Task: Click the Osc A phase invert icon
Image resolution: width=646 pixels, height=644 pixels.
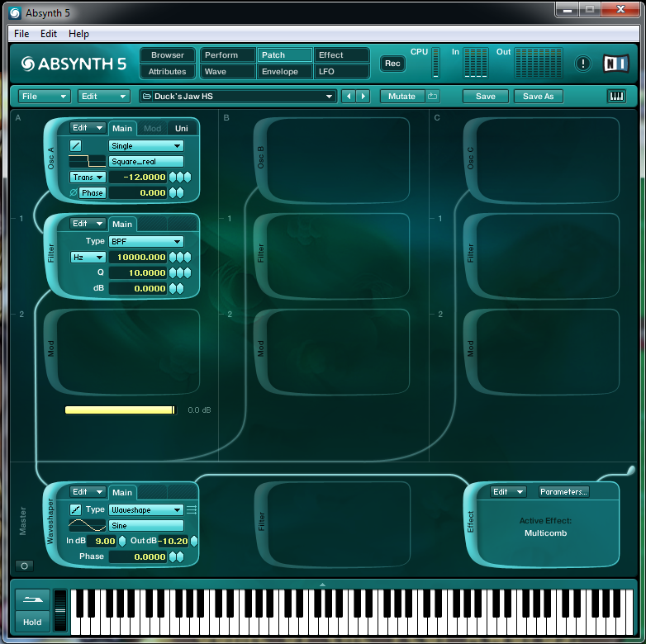Action: [74, 192]
